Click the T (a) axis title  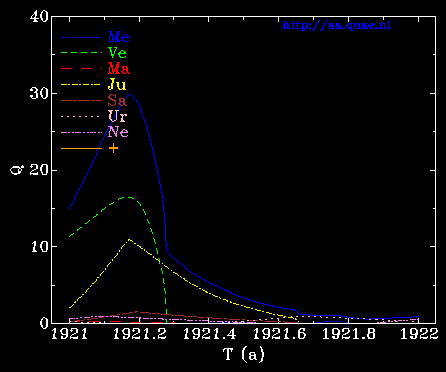click(x=244, y=354)
